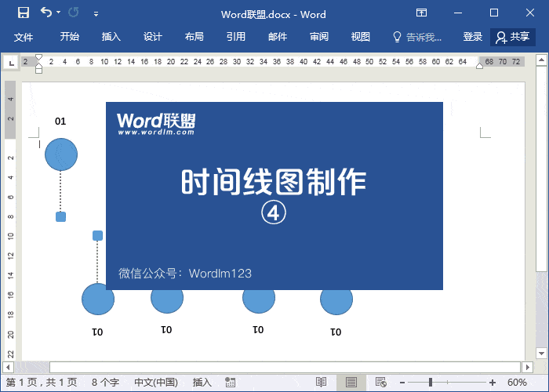Click the vertical scrollbar up arrow

click(x=542, y=60)
